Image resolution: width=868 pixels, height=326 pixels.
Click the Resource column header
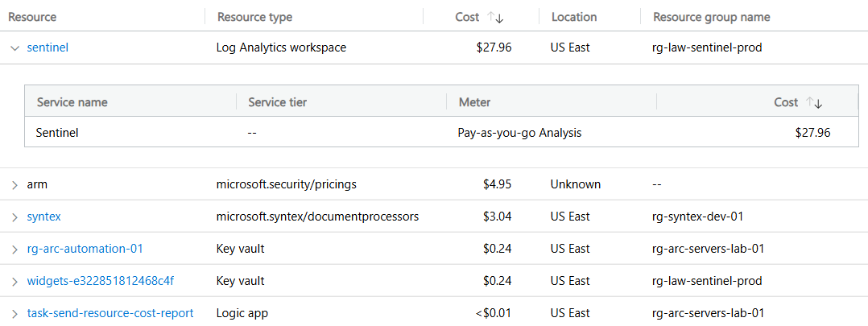pyautogui.click(x=32, y=17)
